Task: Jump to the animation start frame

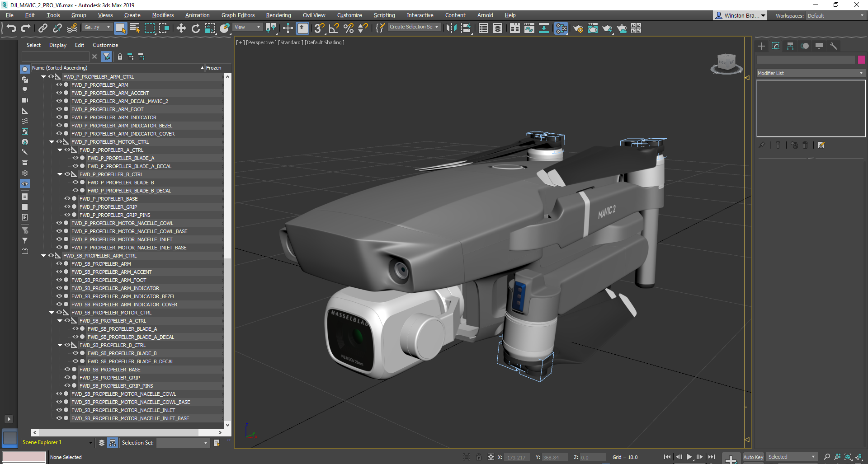Action: 667,457
